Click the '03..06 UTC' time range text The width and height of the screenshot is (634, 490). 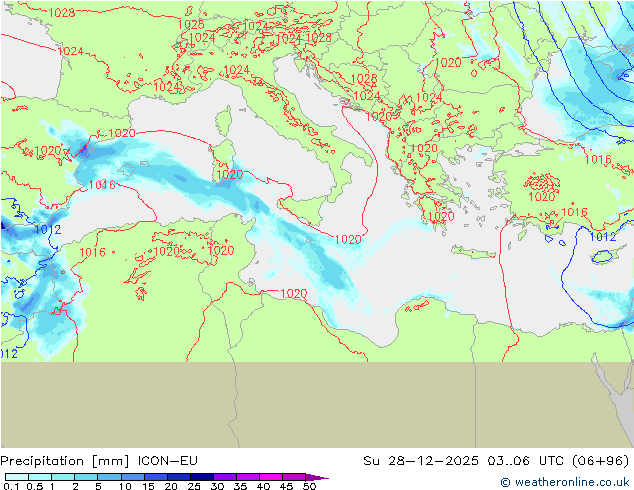pos(526,461)
